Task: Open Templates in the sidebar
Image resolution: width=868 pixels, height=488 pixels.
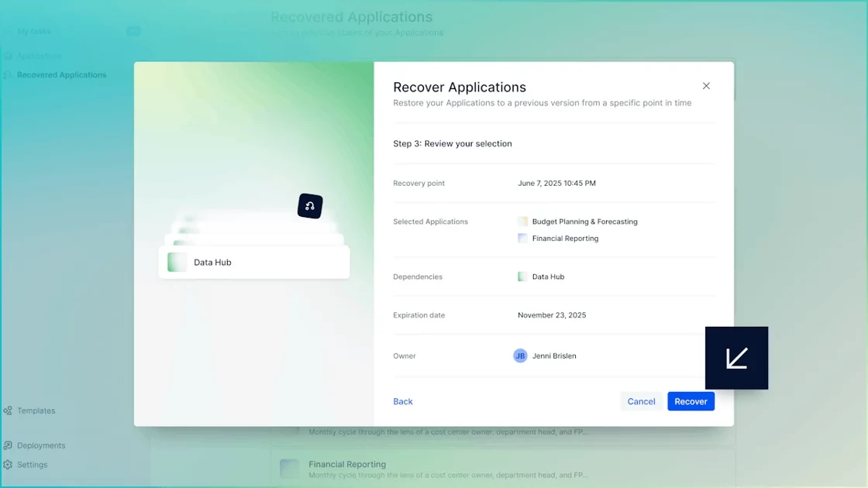Action: coord(36,411)
